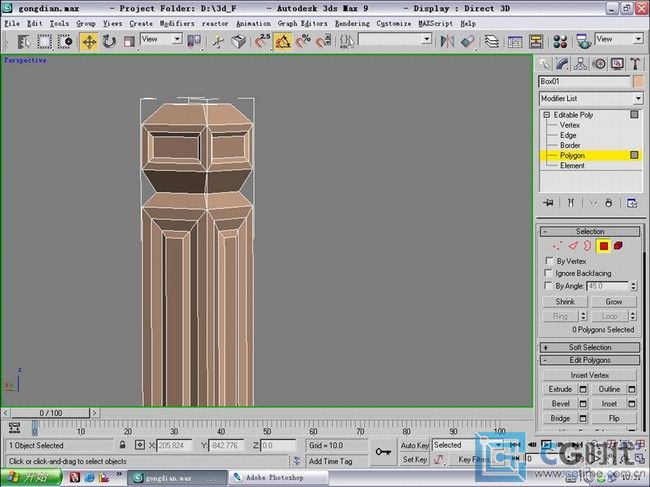Open the Modifier List dropdown
The image size is (650, 487).
(x=591, y=99)
